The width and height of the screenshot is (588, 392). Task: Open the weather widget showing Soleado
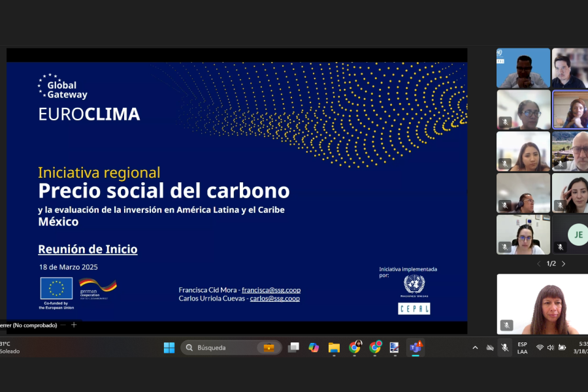(10, 348)
